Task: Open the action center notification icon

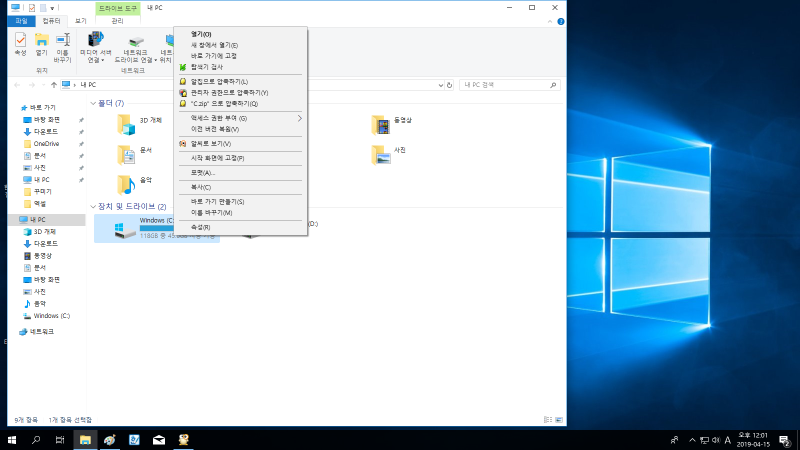Action: 785,440
